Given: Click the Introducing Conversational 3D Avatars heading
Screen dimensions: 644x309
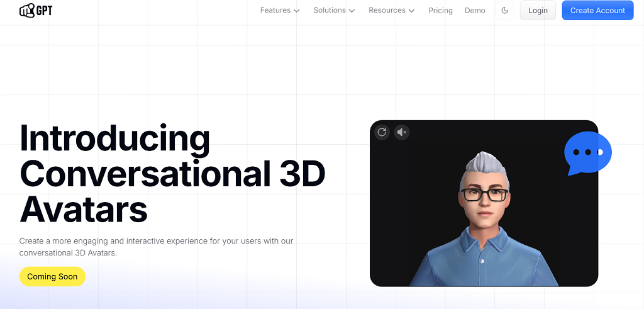Looking at the screenshot, I should [172, 174].
